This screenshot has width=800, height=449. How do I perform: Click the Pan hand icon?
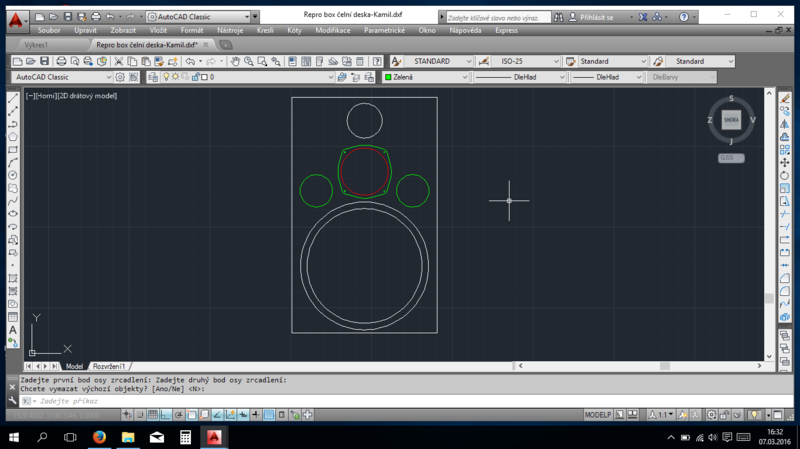(235, 61)
